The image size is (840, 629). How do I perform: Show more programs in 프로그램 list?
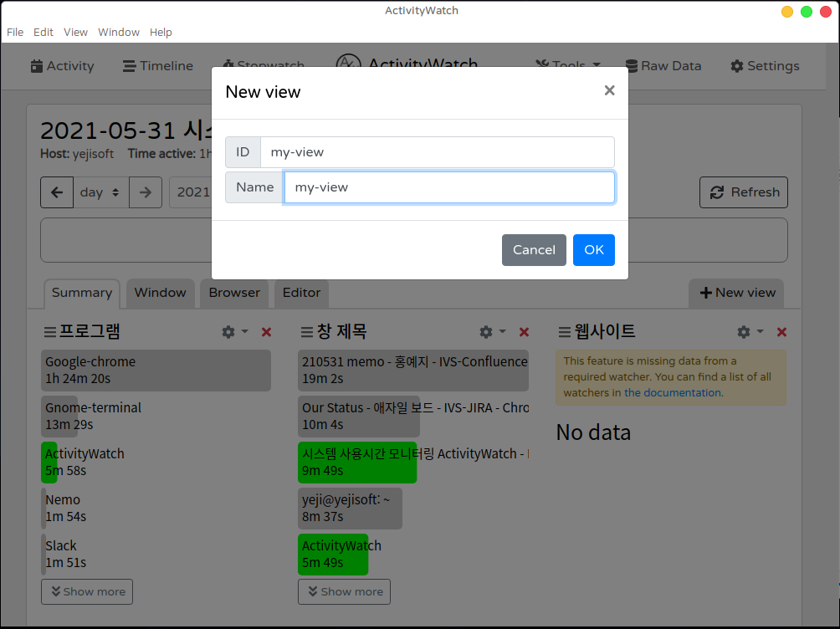click(x=87, y=591)
